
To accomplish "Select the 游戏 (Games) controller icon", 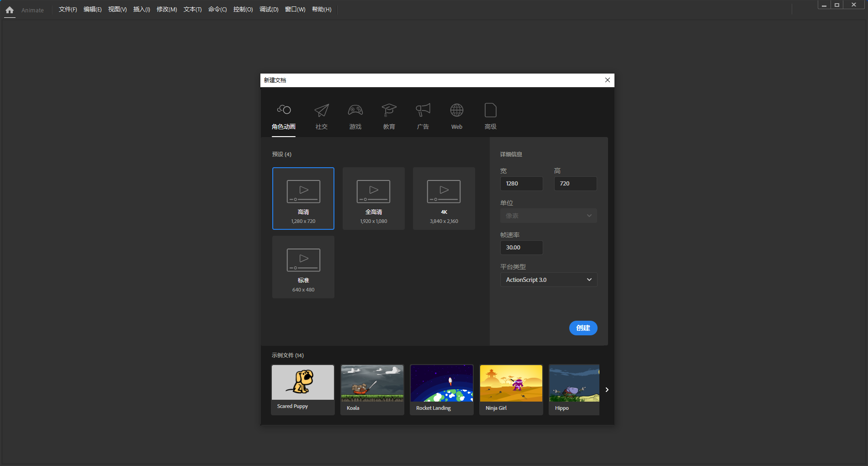I will (355, 111).
